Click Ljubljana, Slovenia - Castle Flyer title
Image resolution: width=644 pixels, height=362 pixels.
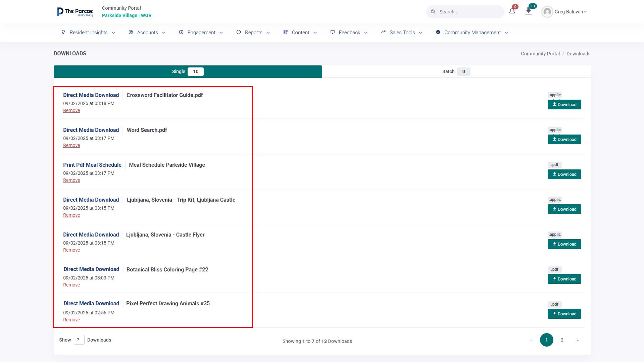tap(165, 235)
